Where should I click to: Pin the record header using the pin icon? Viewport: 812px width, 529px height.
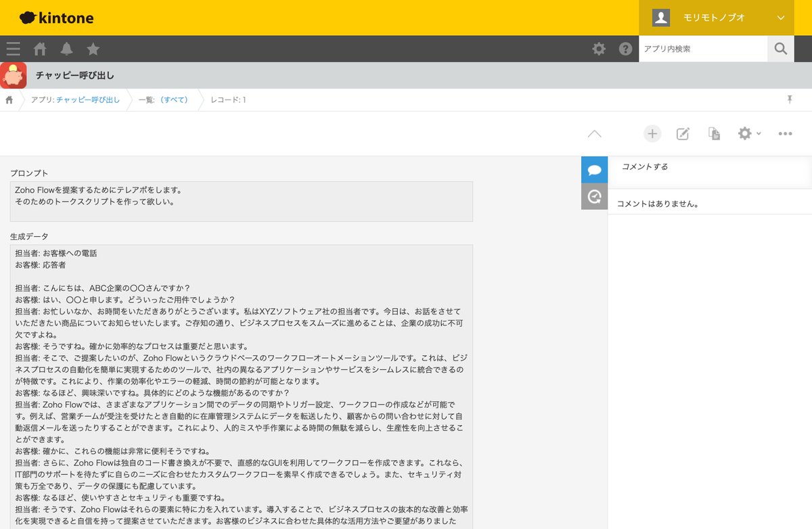[790, 99]
